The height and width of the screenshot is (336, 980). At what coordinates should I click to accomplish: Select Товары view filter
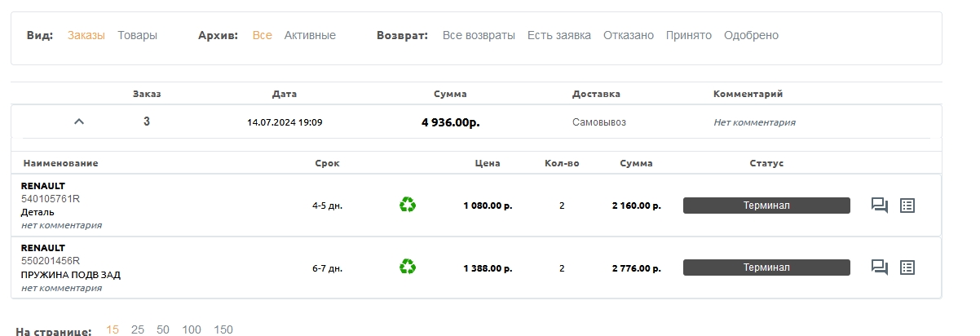[137, 35]
